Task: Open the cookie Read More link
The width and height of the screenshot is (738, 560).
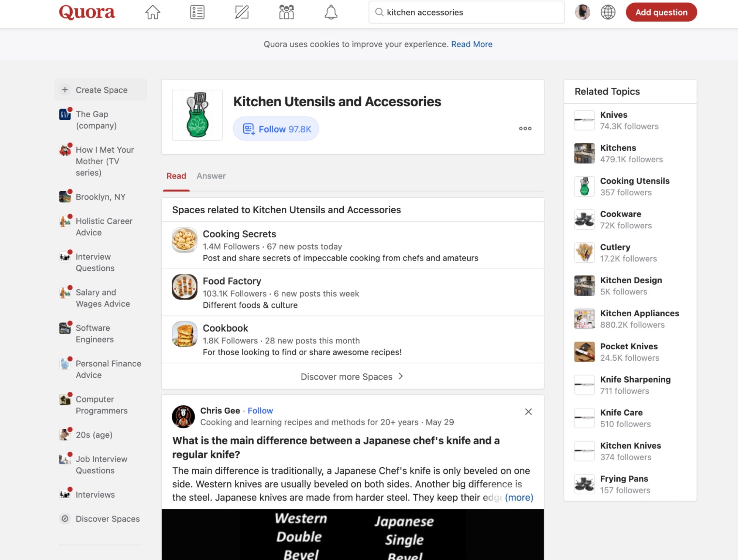Action: (471, 44)
